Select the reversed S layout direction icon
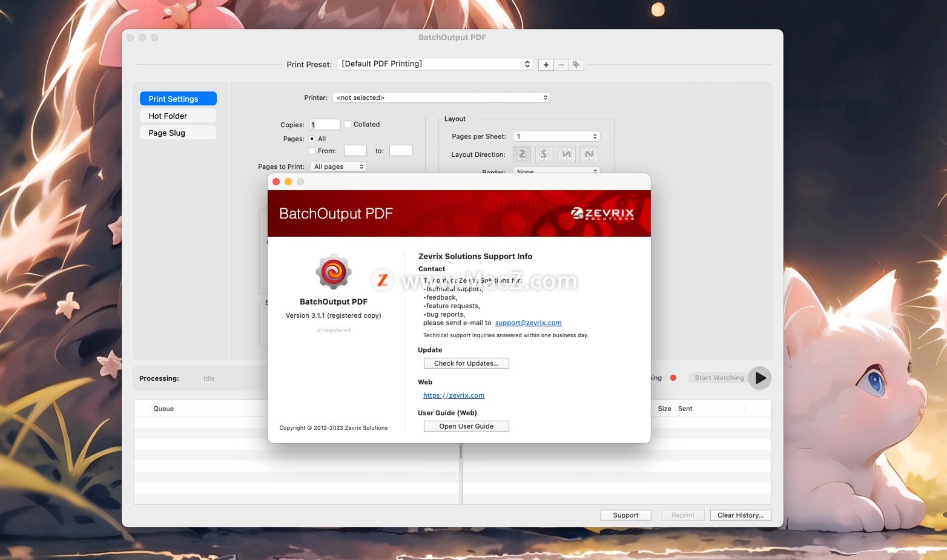 coord(544,154)
